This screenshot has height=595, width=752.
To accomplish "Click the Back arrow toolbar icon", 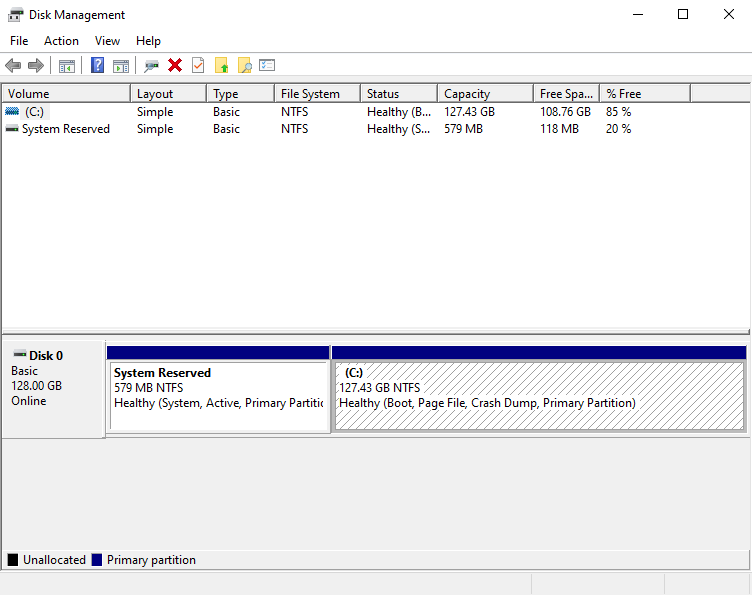I will pos(13,65).
